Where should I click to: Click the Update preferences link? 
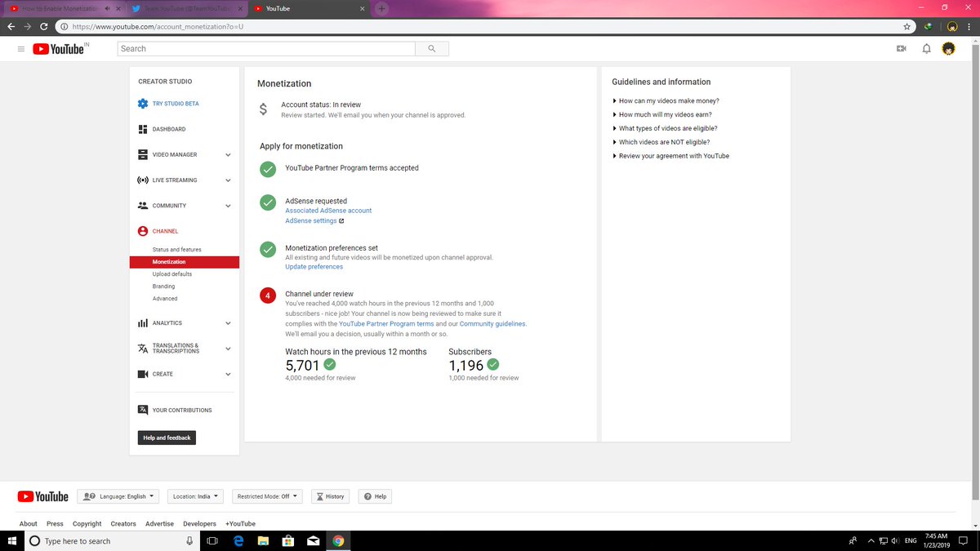(x=314, y=267)
